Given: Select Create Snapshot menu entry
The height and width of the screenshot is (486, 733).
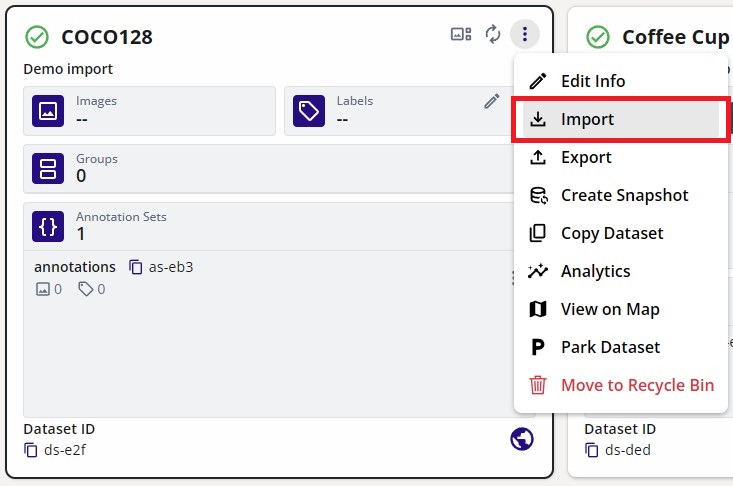Looking at the screenshot, I should (620, 195).
